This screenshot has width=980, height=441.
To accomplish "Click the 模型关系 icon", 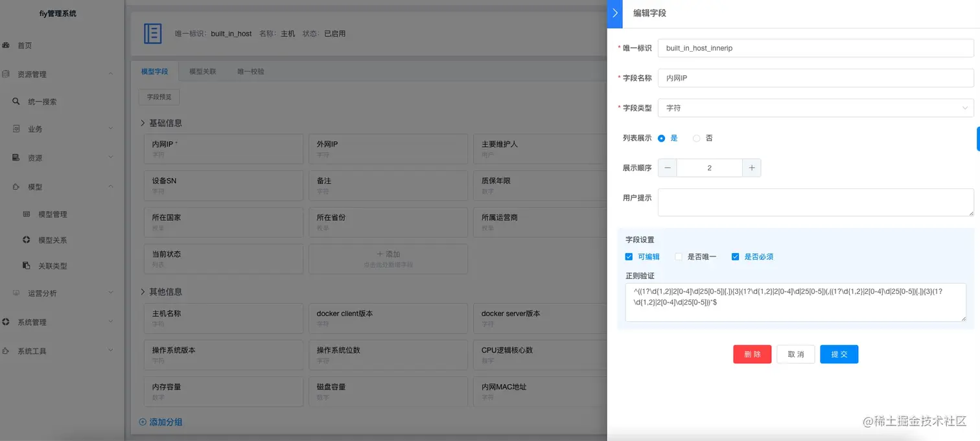I will (27, 240).
